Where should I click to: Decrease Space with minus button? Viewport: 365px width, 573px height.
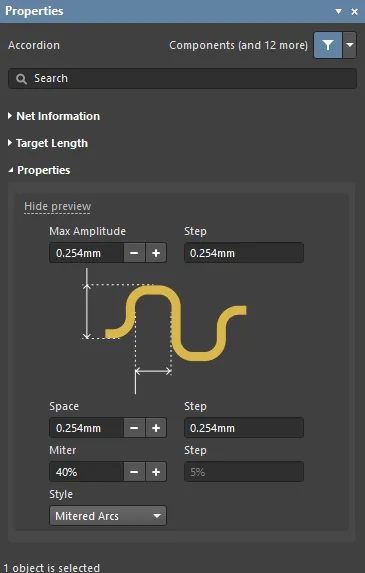[134, 428]
